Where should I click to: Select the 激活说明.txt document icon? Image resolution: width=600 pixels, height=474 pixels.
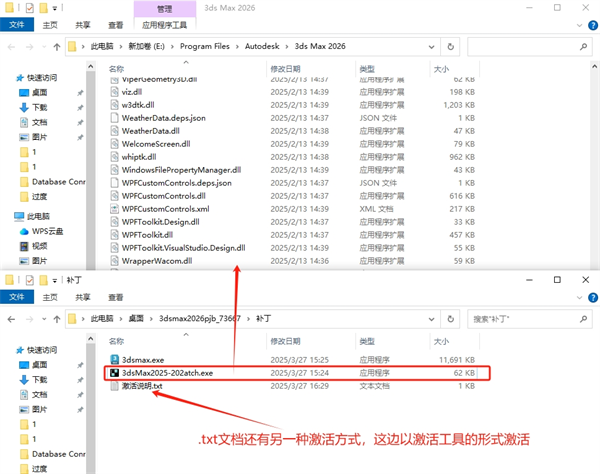[113, 386]
